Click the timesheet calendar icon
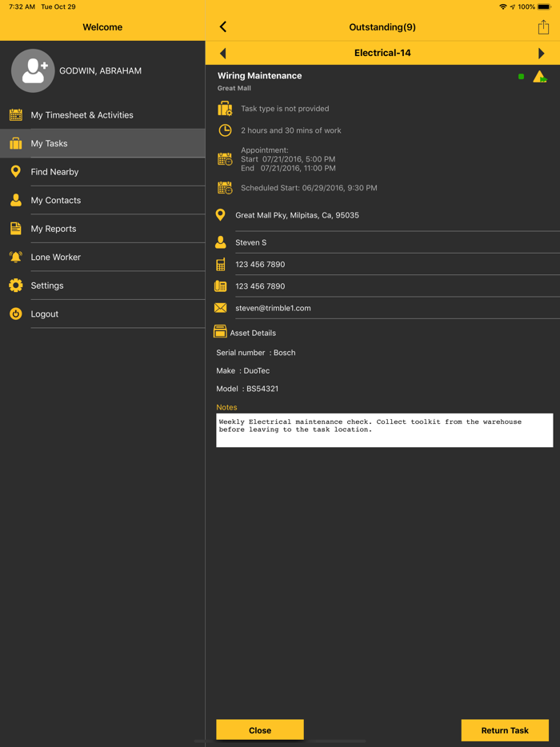Viewport: 560px width, 747px height. pyautogui.click(x=16, y=115)
